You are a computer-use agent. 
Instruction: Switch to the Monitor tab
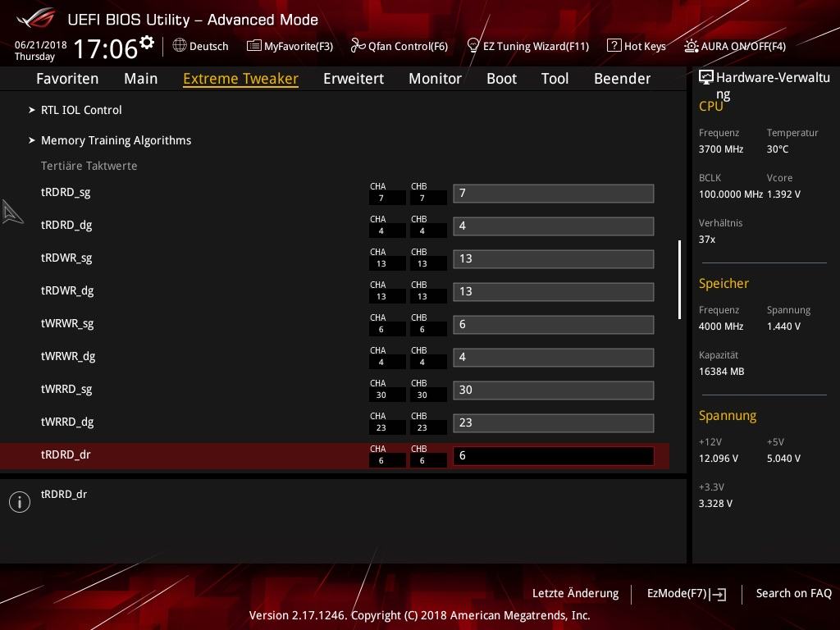[435, 79]
